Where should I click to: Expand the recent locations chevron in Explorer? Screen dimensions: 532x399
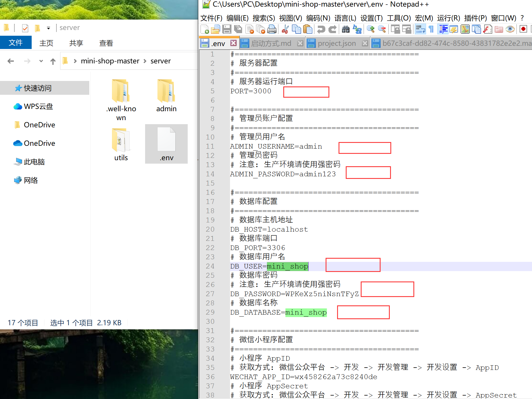pyautogui.click(x=41, y=61)
